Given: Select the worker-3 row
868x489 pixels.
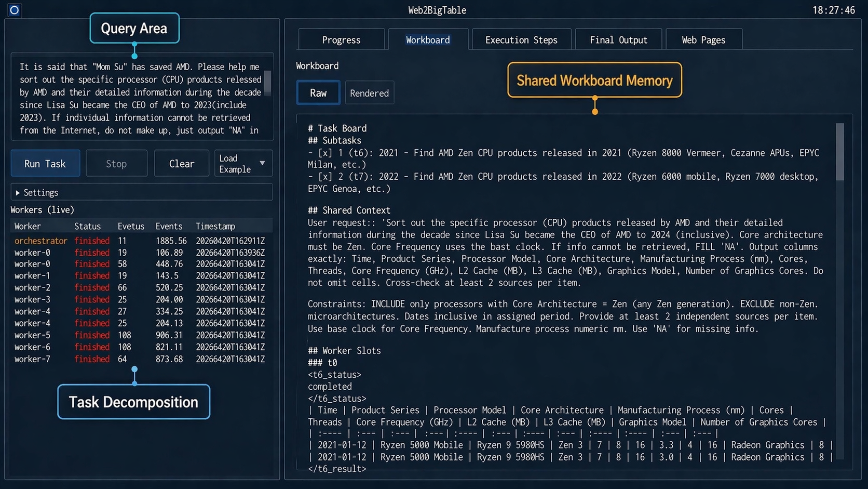Looking at the screenshot, I should click(141, 300).
